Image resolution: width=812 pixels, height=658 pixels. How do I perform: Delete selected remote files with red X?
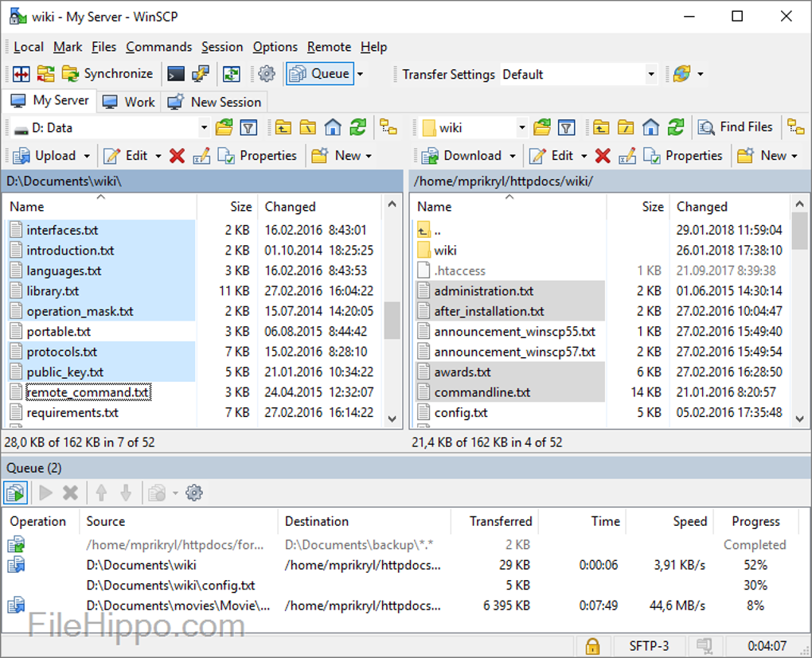pyautogui.click(x=603, y=156)
